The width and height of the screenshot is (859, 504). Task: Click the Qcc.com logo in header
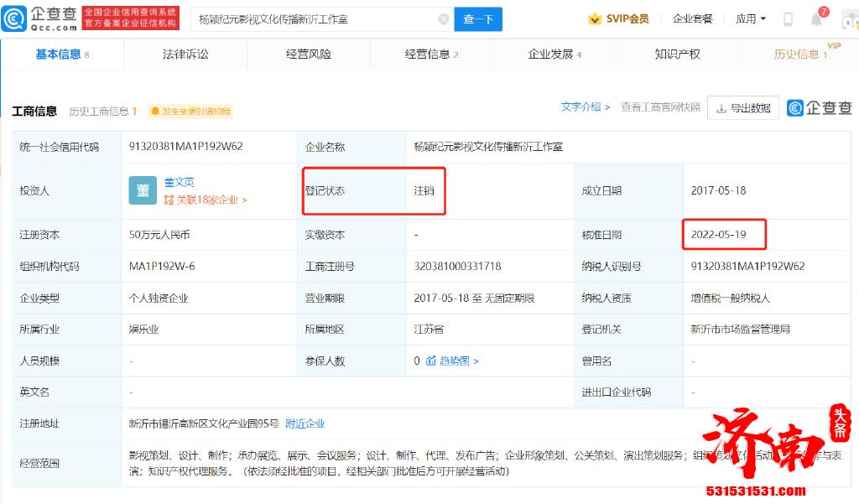(x=40, y=18)
